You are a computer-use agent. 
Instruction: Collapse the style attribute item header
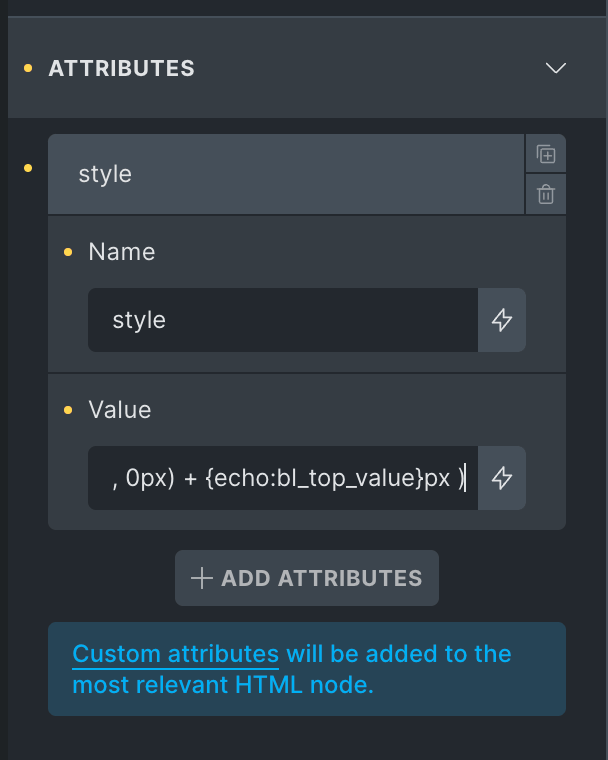coord(286,174)
